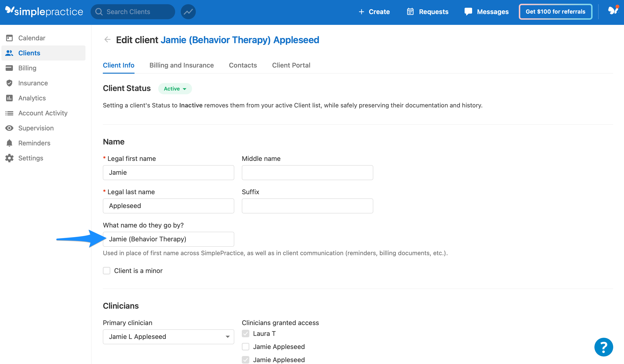Open Messages from the top bar
624x364 pixels.
point(486,12)
